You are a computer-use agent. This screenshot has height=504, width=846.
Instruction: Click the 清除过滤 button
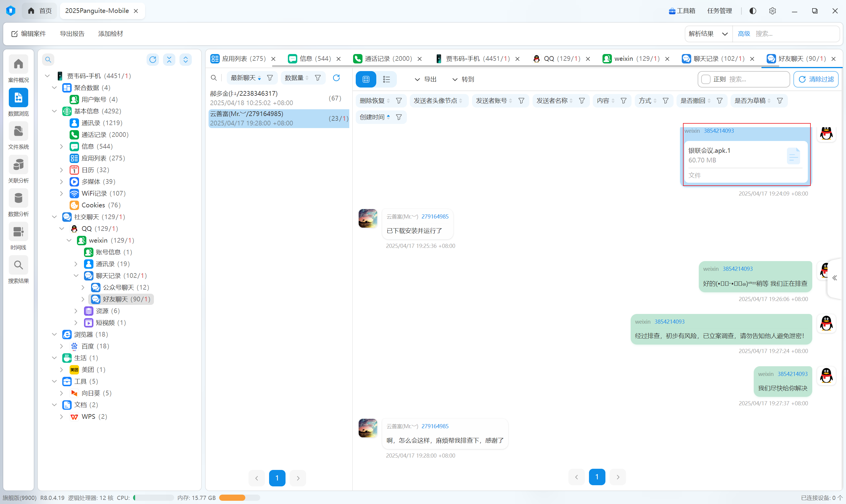click(x=816, y=79)
